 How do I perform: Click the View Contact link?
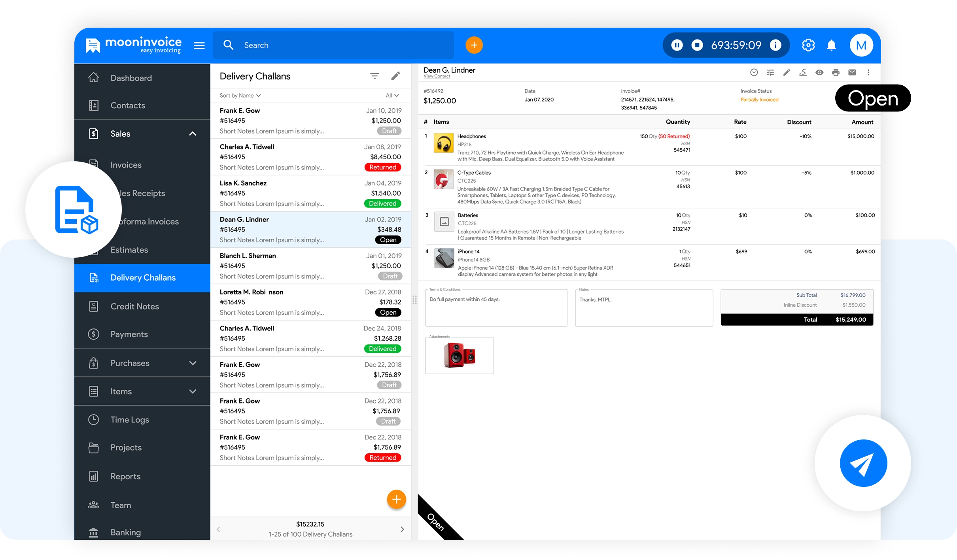coord(437,76)
